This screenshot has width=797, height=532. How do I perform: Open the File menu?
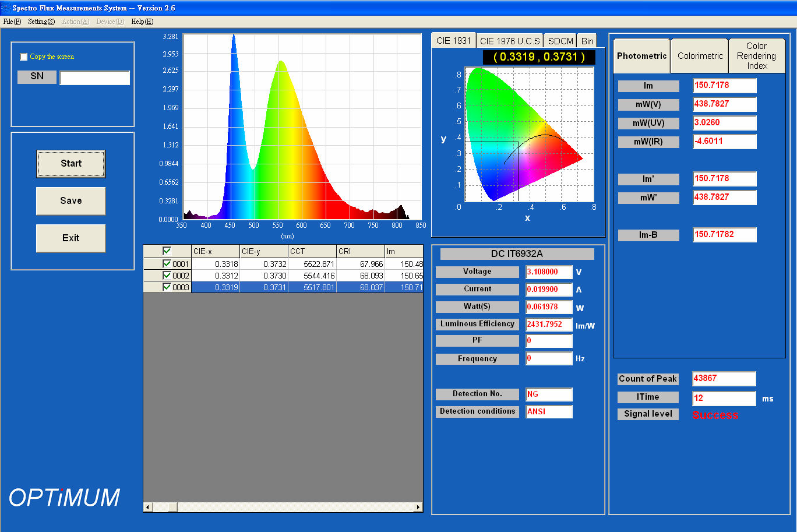(x=12, y=22)
